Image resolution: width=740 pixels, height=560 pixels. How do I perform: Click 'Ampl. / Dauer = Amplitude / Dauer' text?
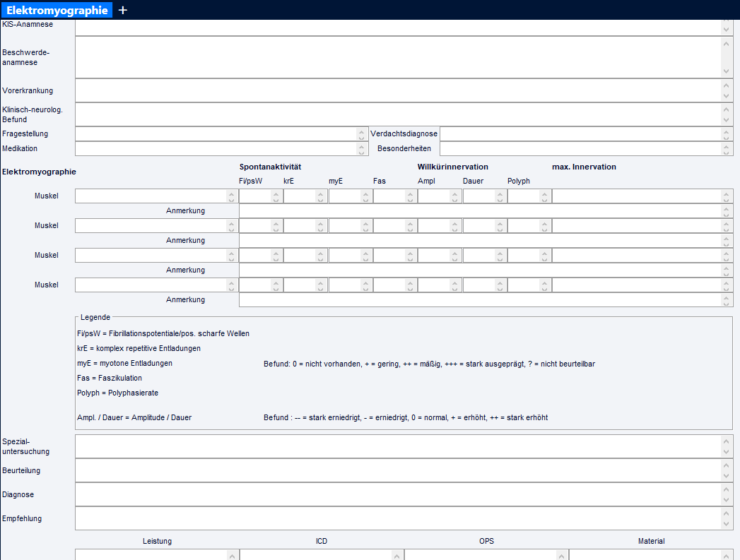(134, 417)
